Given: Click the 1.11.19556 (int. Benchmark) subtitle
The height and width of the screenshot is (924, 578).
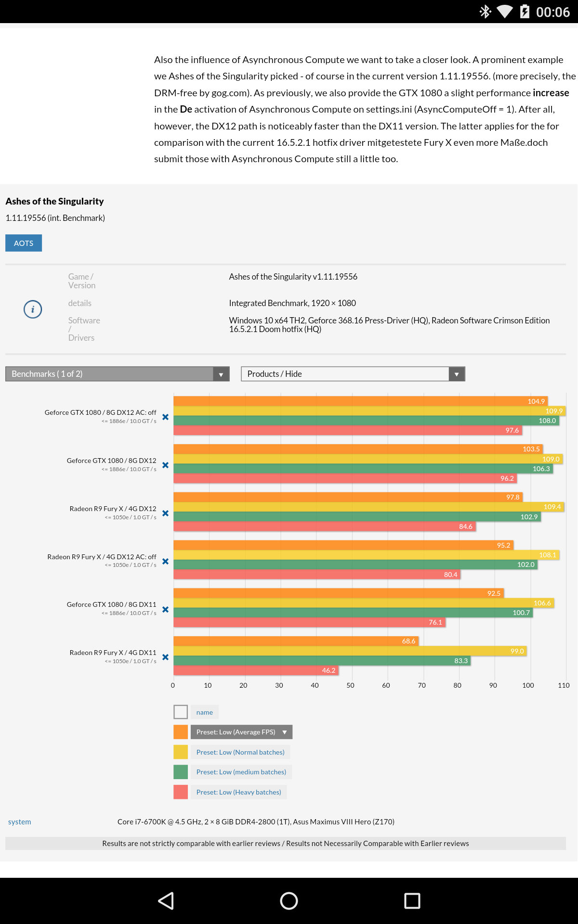Looking at the screenshot, I should click(55, 218).
